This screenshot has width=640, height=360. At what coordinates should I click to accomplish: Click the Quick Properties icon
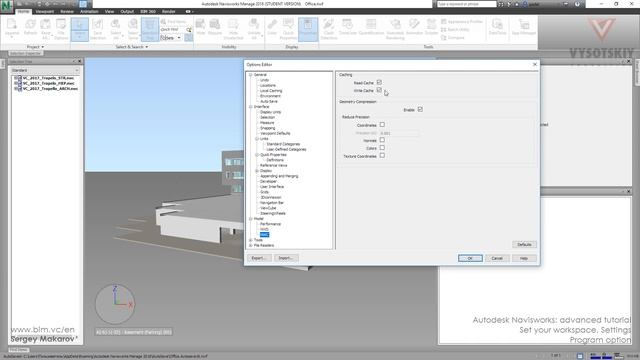click(x=288, y=29)
